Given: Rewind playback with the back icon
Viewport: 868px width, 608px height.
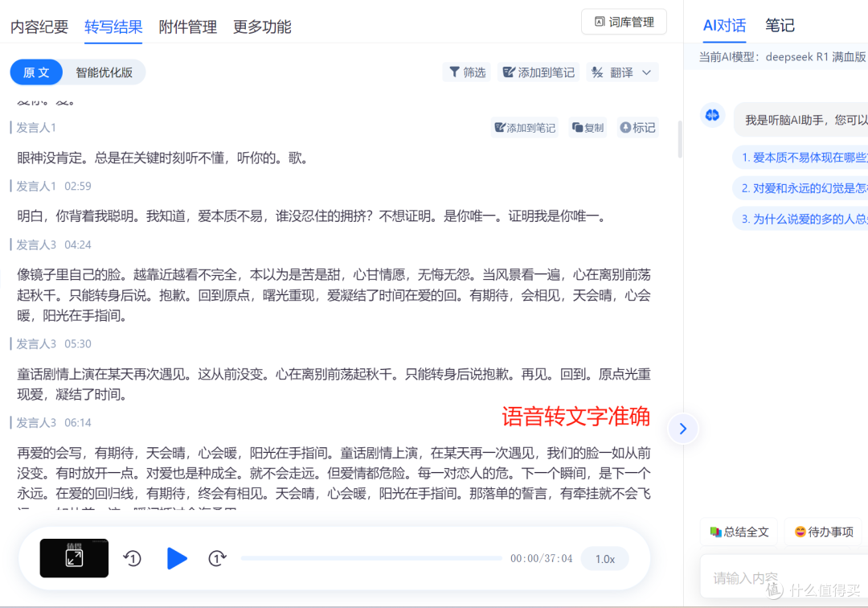Looking at the screenshot, I should point(133,558).
